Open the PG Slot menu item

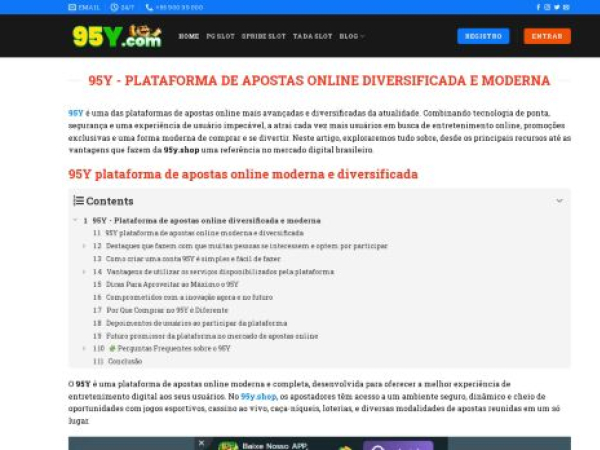(x=219, y=36)
